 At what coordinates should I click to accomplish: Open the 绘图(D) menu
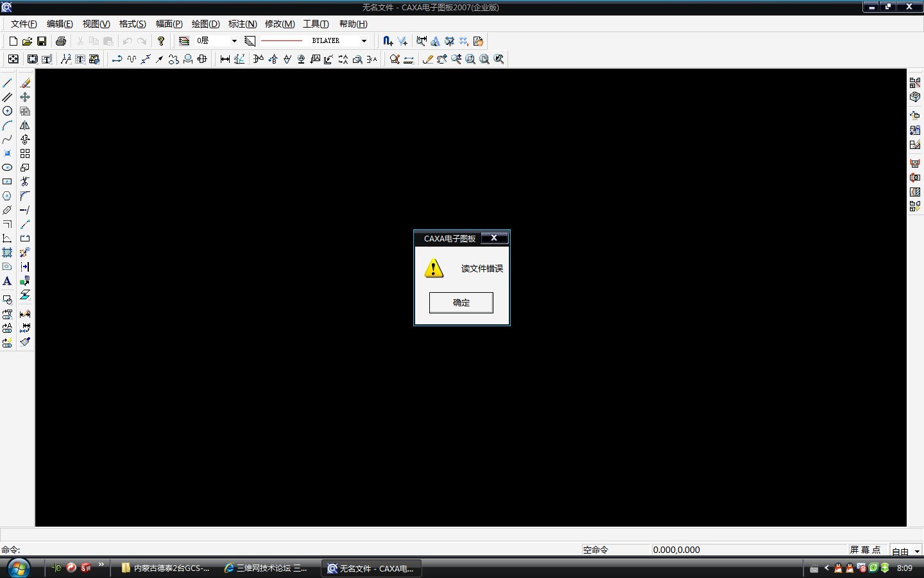[x=206, y=24]
